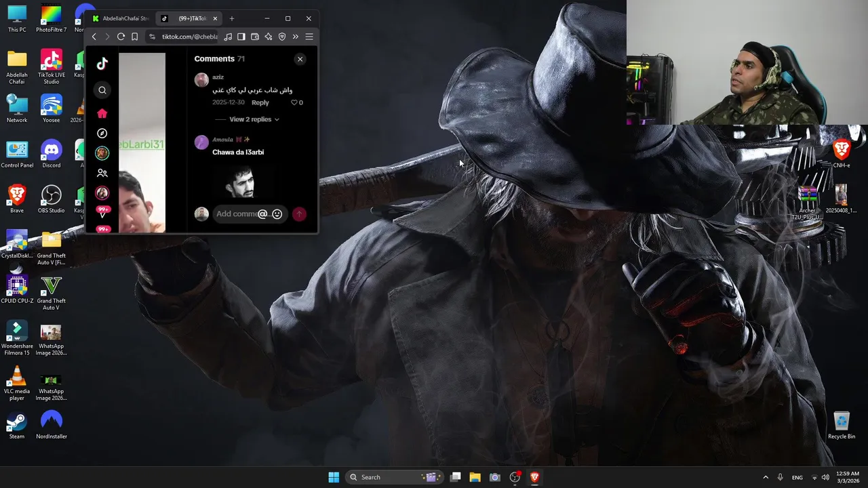
Task: Open Brave Wallet icon
Action: [x=255, y=37]
